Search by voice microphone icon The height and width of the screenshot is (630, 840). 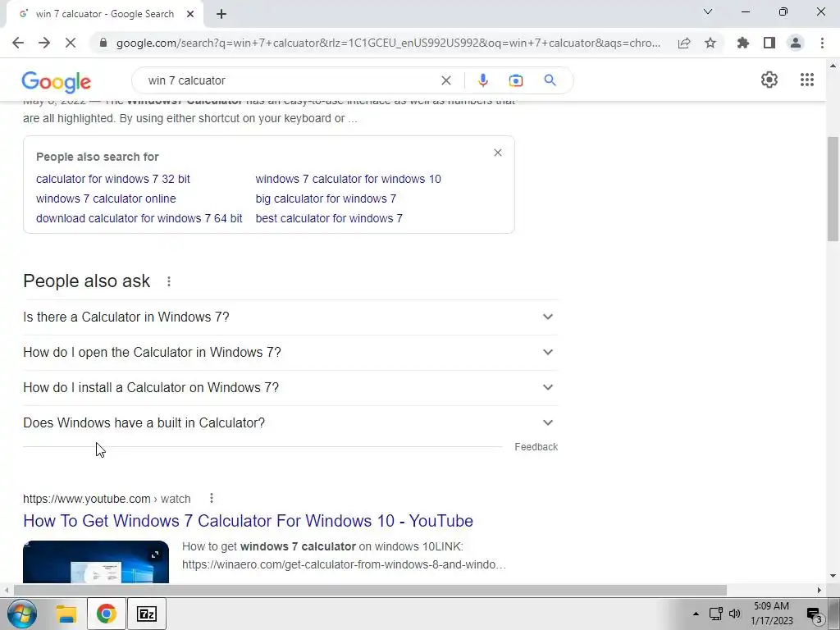click(482, 80)
